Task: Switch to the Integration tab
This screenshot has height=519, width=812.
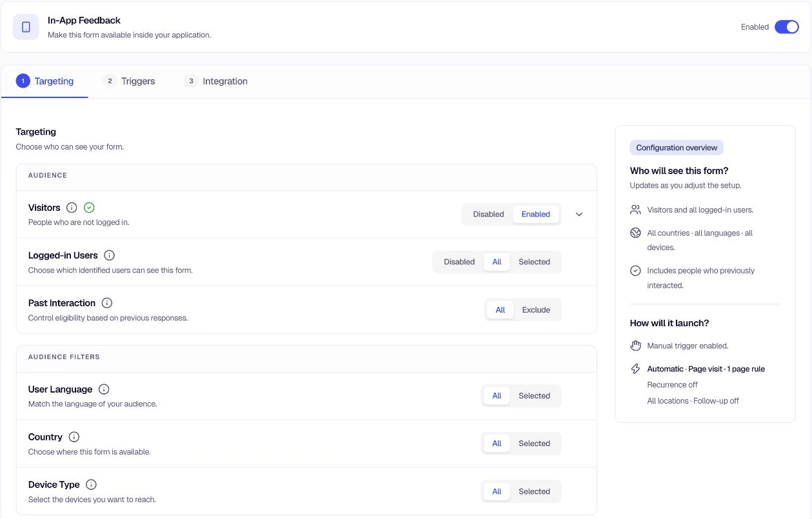Action: (x=215, y=81)
